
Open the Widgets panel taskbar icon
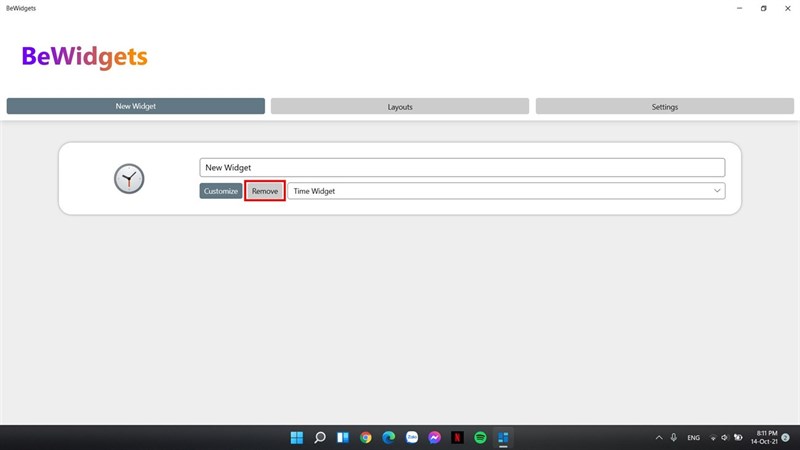pos(343,437)
